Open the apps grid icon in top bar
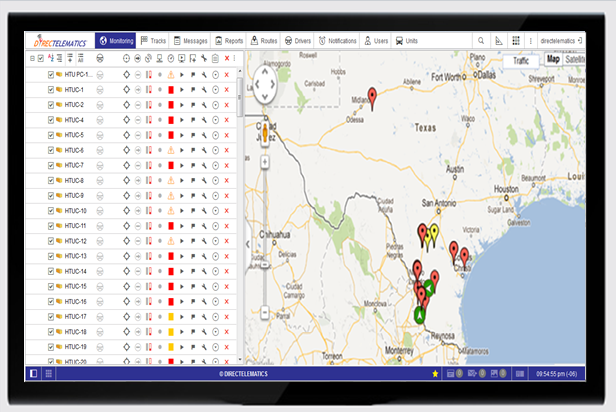616x412 pixels. [515, 41]
